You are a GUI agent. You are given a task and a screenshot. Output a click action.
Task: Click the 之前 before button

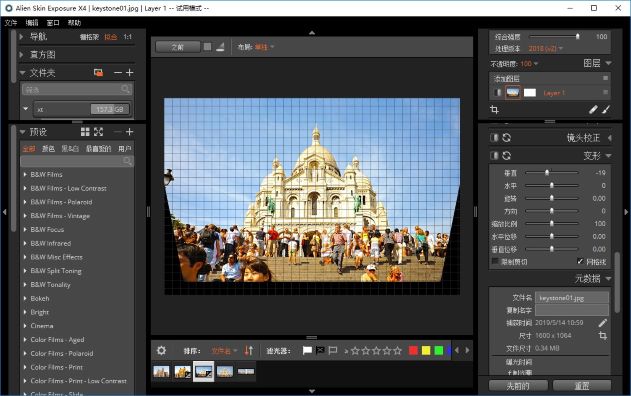[177, 47]
